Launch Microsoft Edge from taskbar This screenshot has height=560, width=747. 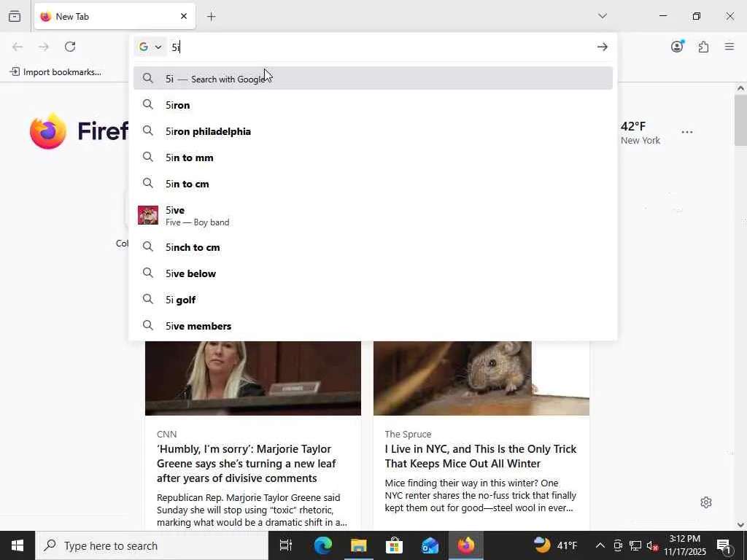point(322,545)
